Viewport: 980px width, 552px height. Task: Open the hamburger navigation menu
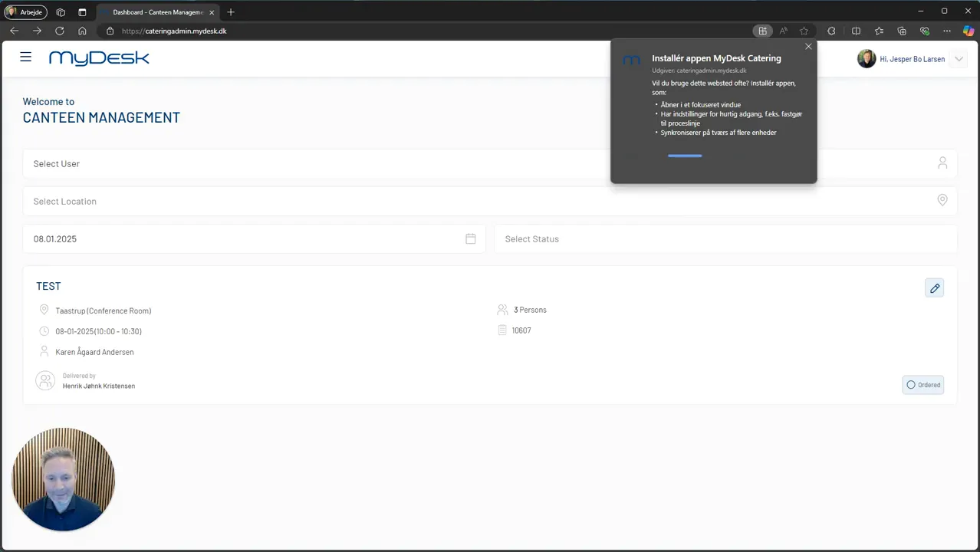click(x=26, y=58)
